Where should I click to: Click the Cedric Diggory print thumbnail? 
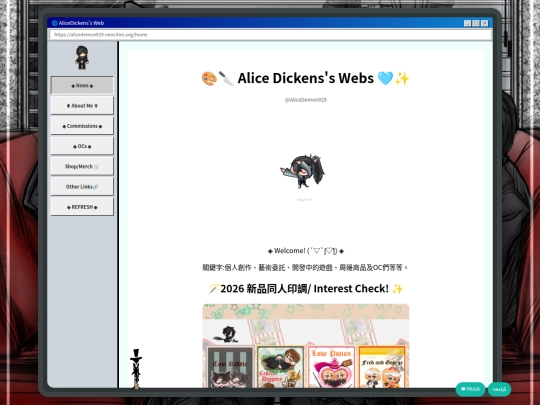[x=281, y=367]
